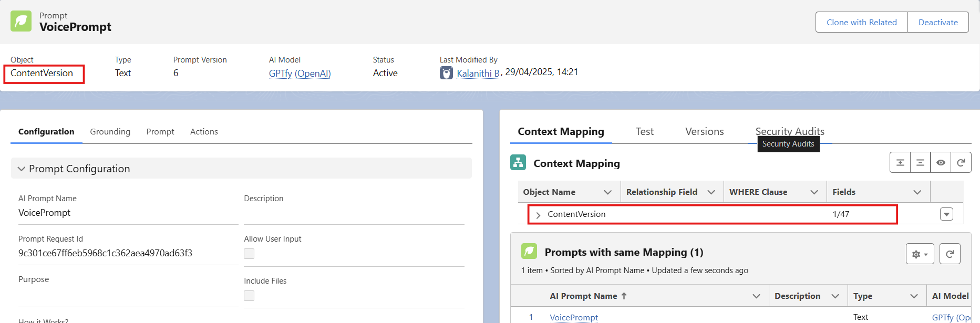
Task: Open the Description column menu in prompts list
Action: (x=835, y=296)
